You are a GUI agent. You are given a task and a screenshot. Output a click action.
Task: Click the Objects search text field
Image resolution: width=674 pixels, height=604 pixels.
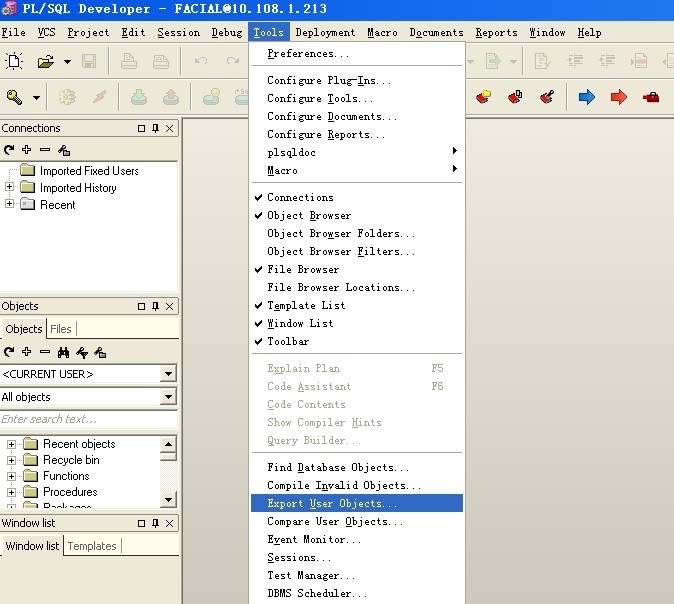(89, 419)
